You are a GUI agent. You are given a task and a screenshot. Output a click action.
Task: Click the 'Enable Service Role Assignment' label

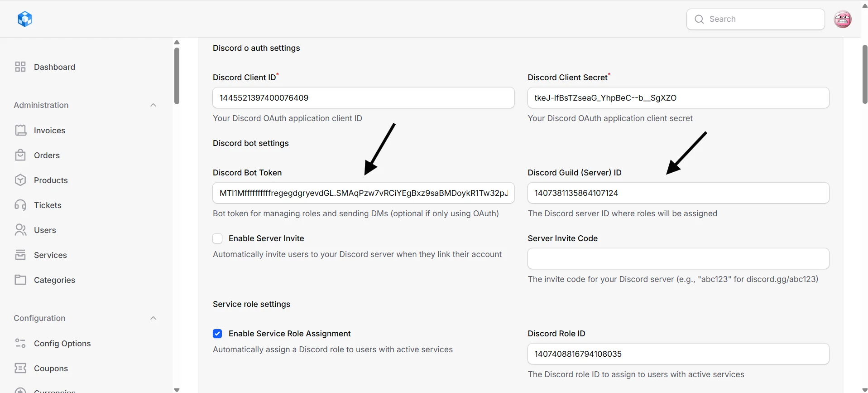[290, 334]
